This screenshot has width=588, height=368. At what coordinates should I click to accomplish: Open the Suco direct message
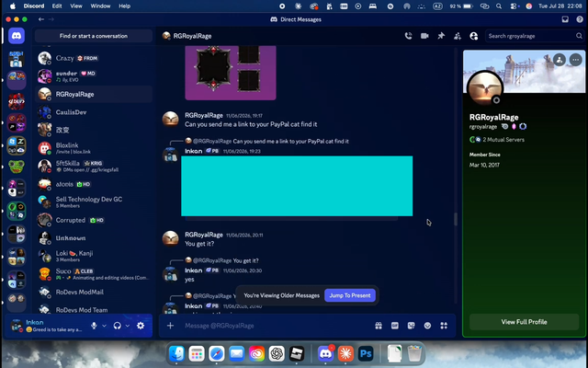pyautogui.click(x=94, y=274)
